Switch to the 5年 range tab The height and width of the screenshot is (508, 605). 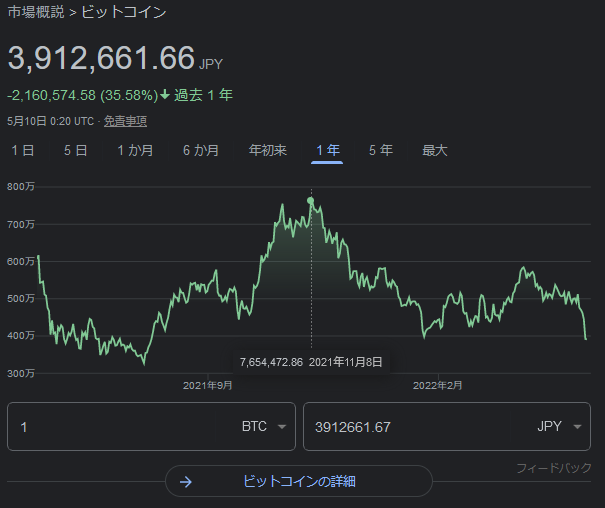[x=380, y=150]
